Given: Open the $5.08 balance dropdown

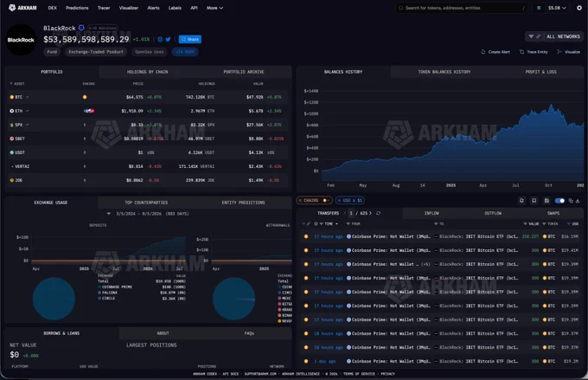Looking at the screenshot, I should (x=557, y=8).
